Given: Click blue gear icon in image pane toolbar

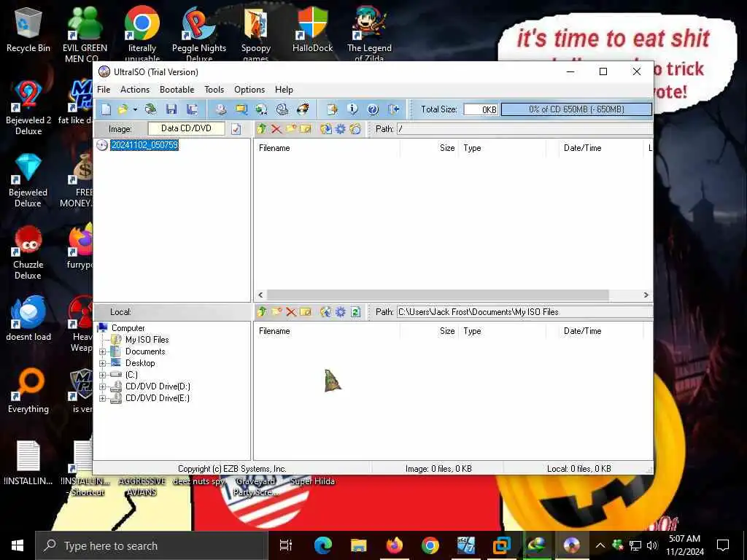Looking at the screenshot, I should click(341, 129).
